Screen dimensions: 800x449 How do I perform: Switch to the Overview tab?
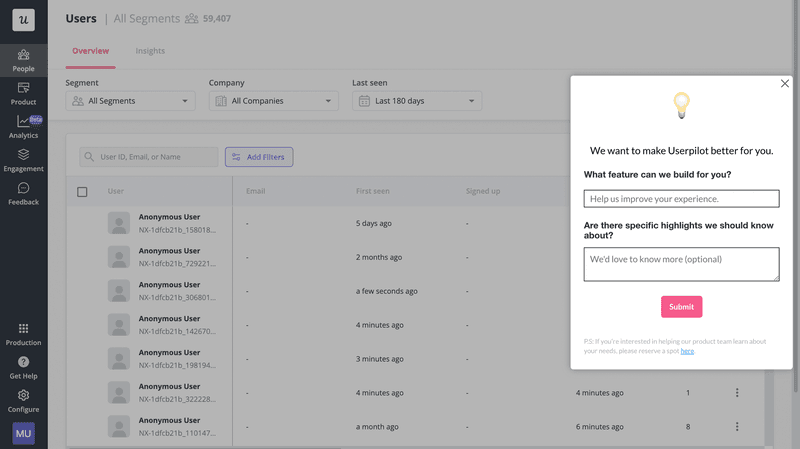[90, 51]
